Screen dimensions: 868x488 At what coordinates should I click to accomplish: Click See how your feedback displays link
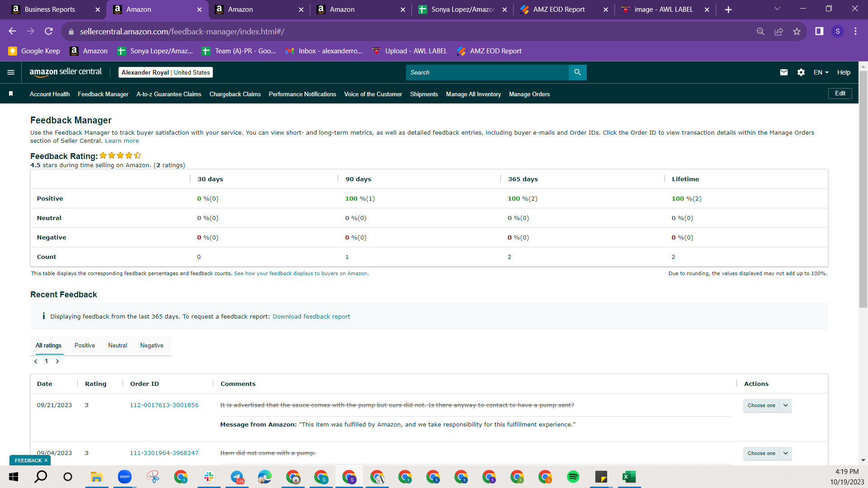click(x=301, y=274)
